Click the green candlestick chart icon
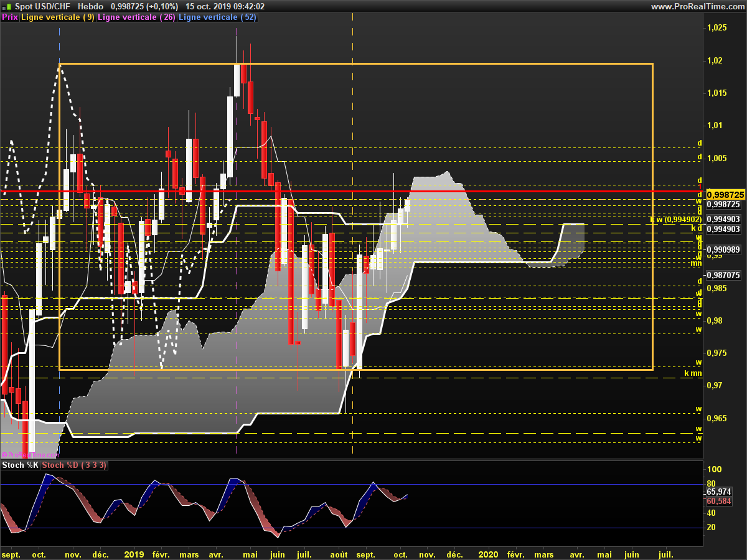 (6, 6)
